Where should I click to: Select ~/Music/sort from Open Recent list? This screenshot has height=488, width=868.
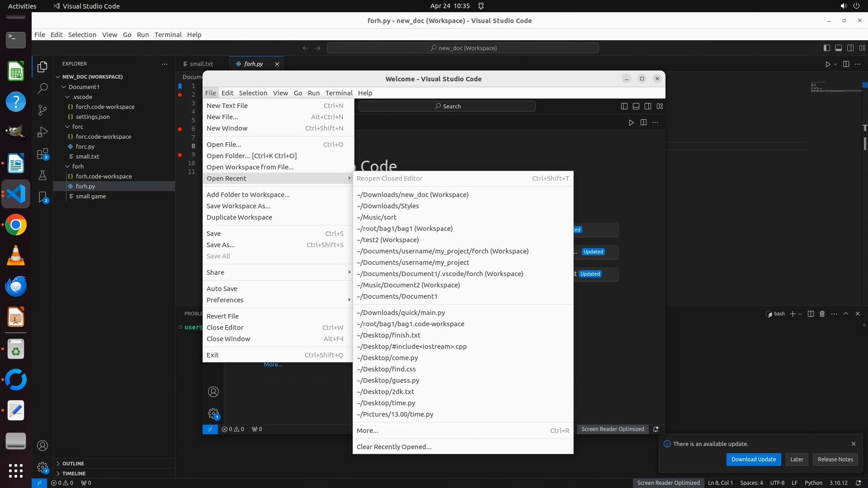[376, 217]
